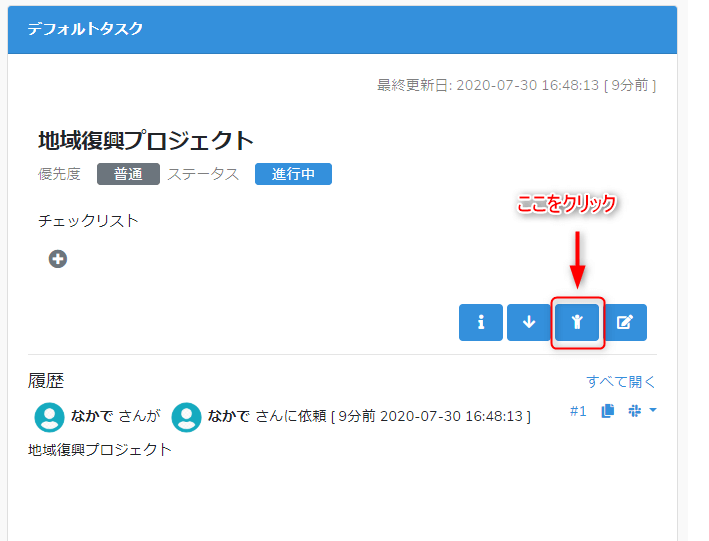This screenshot has width=709, height=541.
Task: Click the 履歴 section heading
Action: (x=46, y=381)
